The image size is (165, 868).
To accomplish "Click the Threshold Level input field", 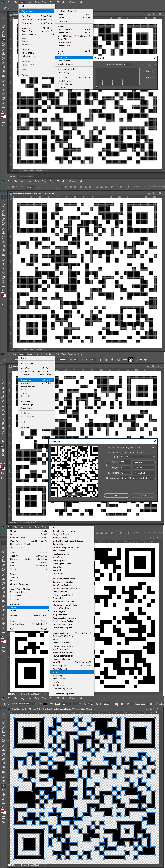I will [127, 64].
